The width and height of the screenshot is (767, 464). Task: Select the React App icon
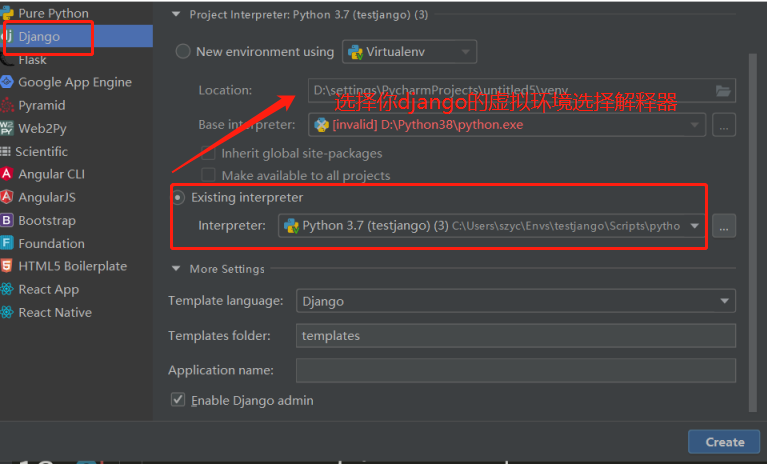[x=8, y=289]
